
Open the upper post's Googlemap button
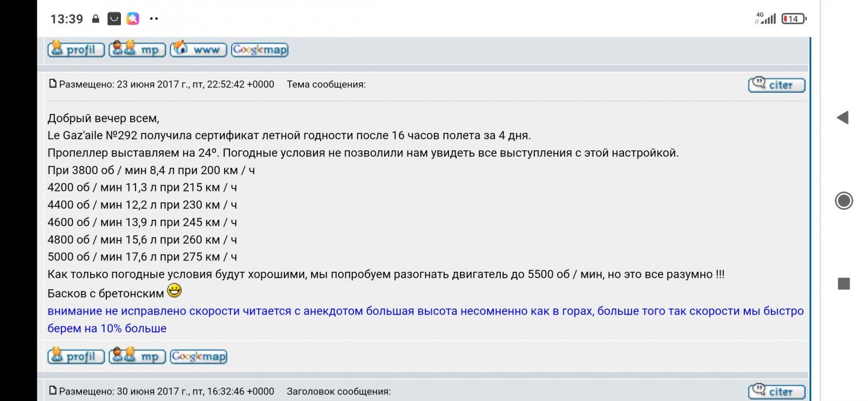260,49
